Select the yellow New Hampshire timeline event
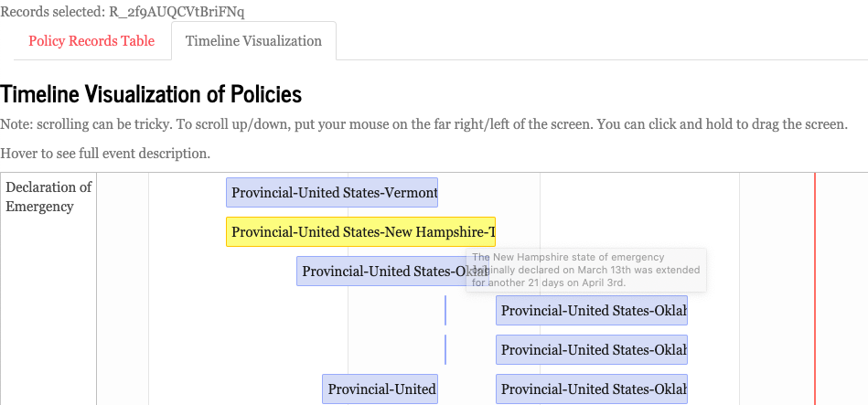868x405 pixels. pyautogui.click(x=360, y=232)
